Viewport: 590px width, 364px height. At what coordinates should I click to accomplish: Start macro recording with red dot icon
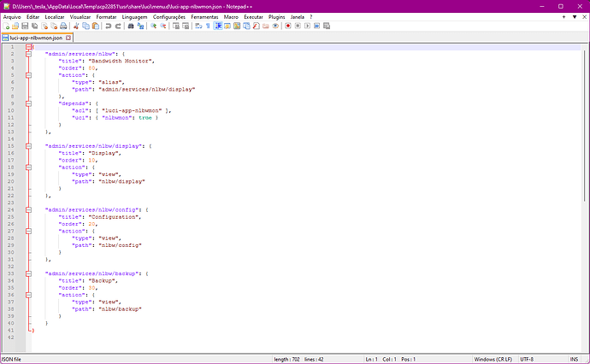288,26
